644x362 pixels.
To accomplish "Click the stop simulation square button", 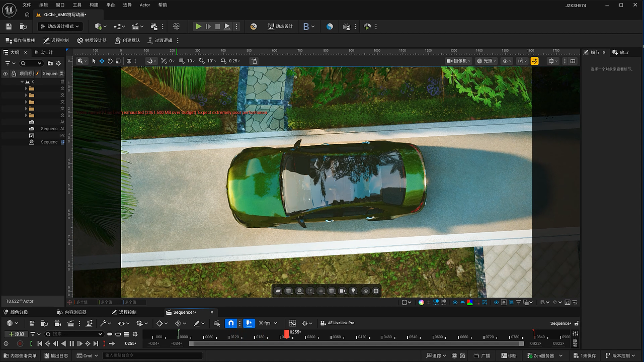I will tap(217, 26).
